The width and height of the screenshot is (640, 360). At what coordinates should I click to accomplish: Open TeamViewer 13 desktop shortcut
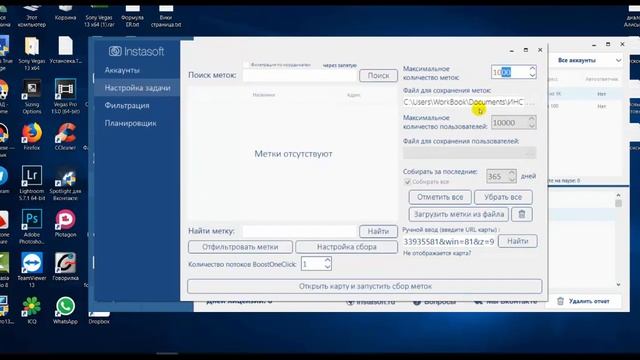32,270
